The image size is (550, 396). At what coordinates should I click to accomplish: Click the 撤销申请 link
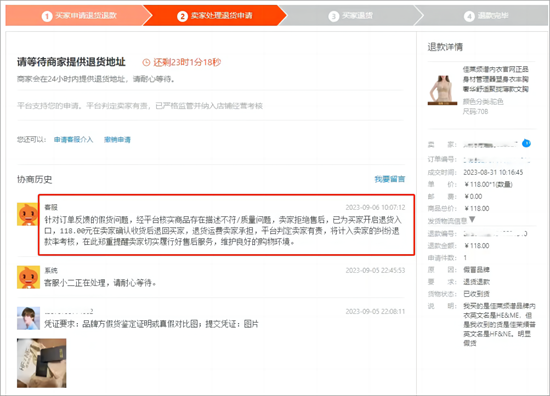pos(117,140)
